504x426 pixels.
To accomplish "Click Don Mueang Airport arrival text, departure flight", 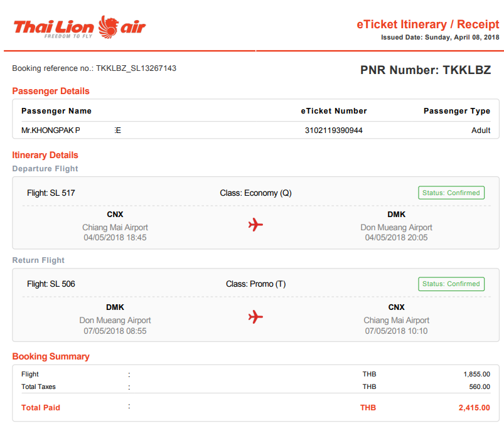I will [396, 228].
